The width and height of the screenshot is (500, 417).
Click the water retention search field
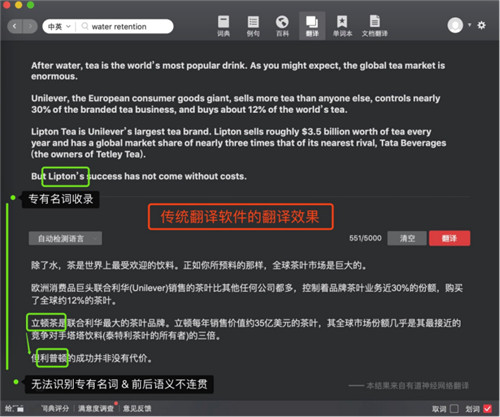click(x=125, y=26)
